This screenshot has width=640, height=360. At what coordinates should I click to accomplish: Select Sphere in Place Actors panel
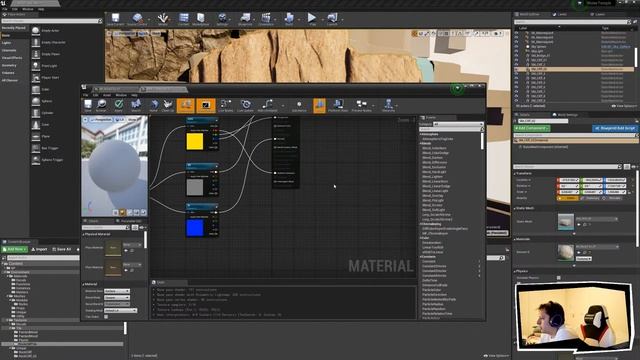(46, 101)
